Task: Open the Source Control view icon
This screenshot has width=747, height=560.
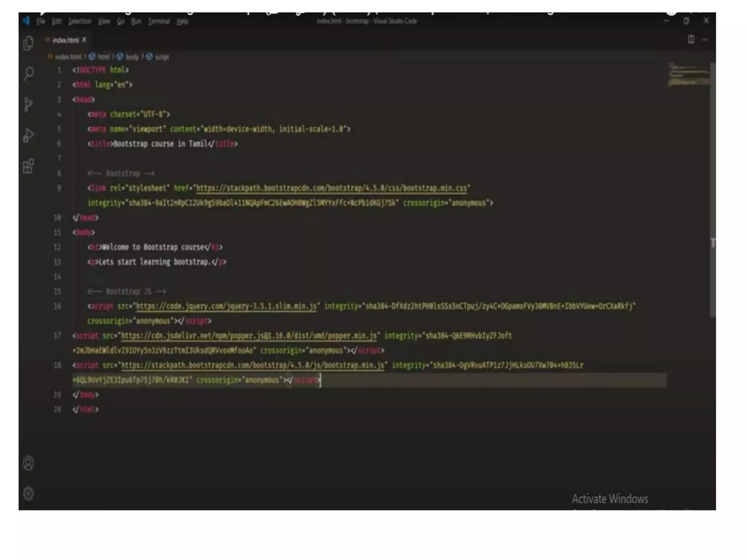Action: (x=28, y=104)
